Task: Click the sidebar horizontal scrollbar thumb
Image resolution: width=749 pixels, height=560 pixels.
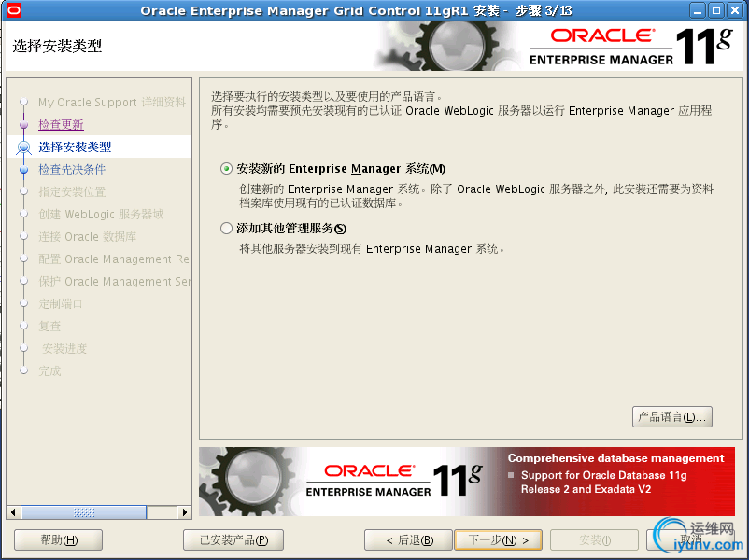Action: (x=84, y=512)
